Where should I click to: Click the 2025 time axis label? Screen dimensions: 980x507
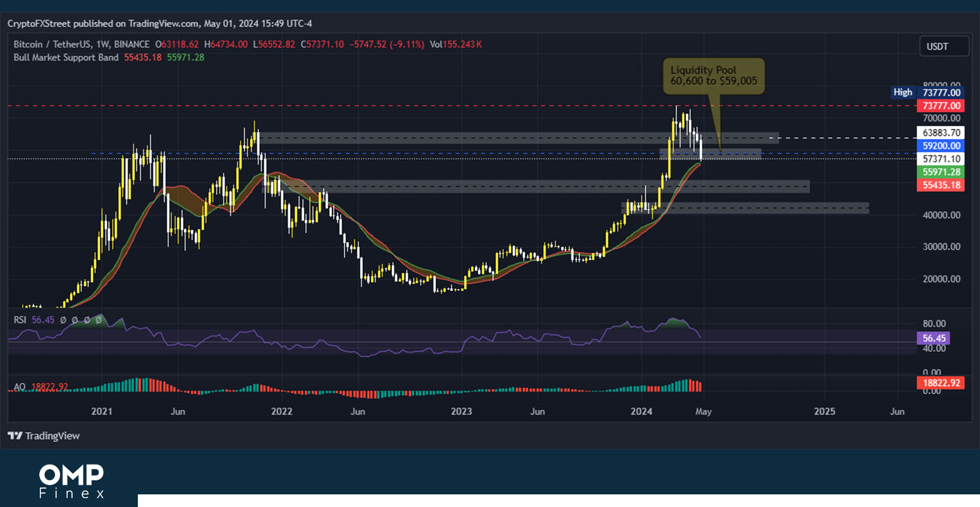[x=824, y=412]
